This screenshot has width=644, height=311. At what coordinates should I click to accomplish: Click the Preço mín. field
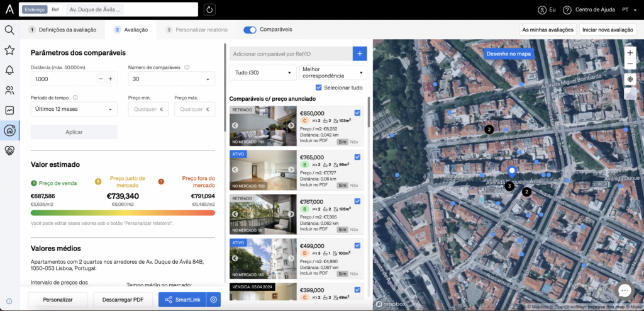pos(148,109)
